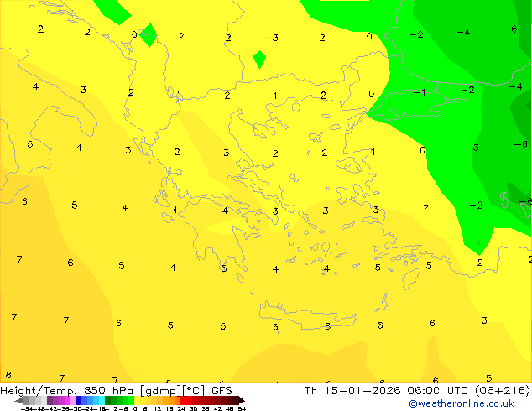The width and height of the screenshot is (532, 411).
Task: Click the "8" temperature value on the map
Action: coord(8,375)
